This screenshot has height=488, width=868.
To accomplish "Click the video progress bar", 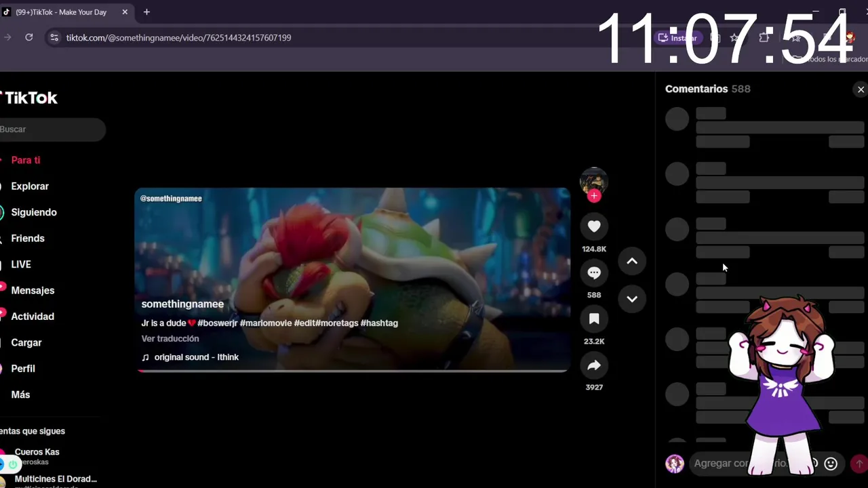I will (x=353, y=371).
